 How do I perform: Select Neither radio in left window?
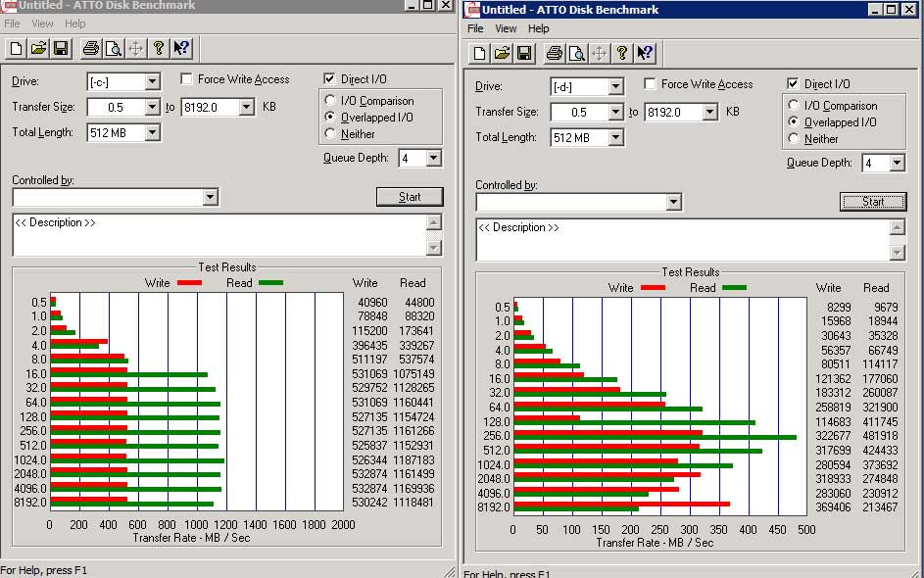click(x=330, y=134)
